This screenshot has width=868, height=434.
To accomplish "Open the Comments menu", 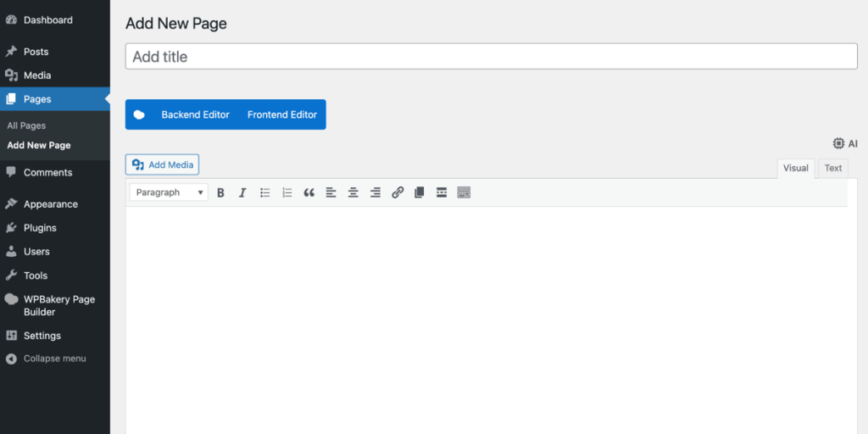I will pyautogui.click(x=55, y=172).
